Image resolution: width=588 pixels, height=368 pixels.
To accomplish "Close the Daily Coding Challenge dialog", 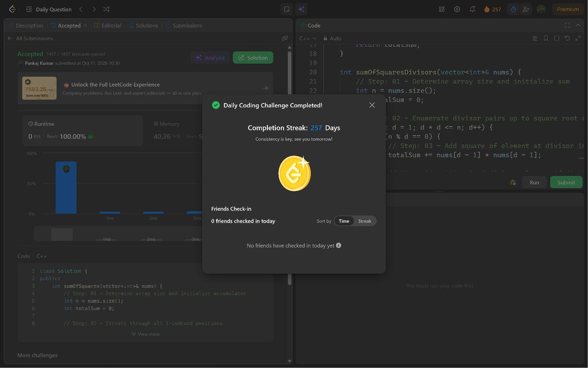I will (372, 105).
